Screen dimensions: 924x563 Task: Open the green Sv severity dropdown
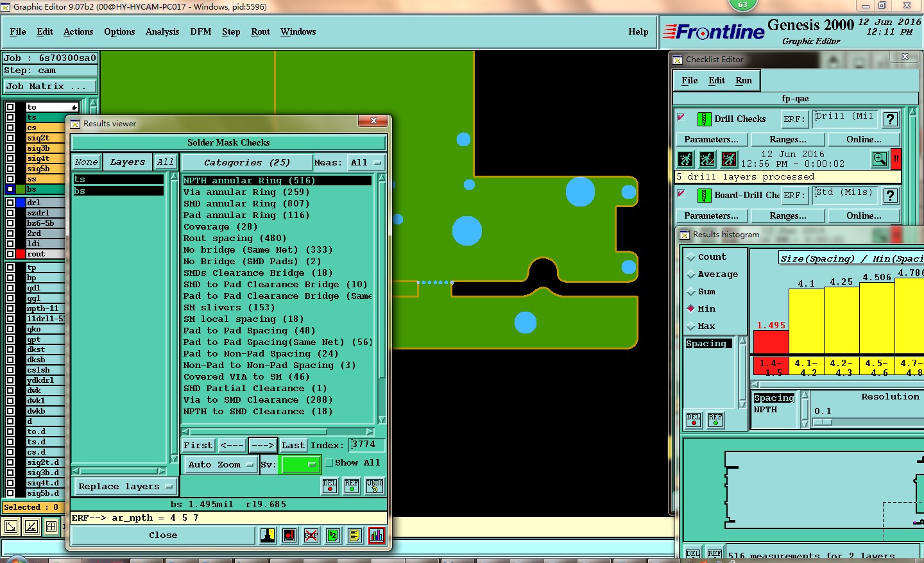[300, 464]
